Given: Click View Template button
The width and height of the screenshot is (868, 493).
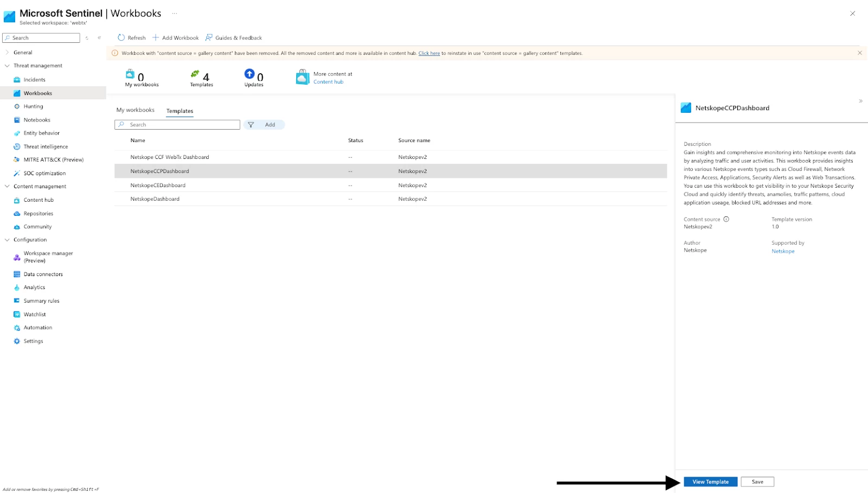Looking at the screenshot, I should click(x=711, y=482).
